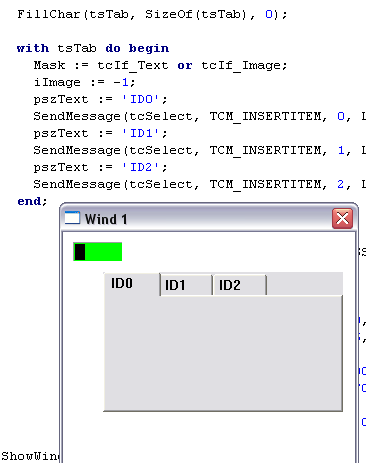Click the Wind 1 window system icon
366x463 pixels.
point(72,218)
